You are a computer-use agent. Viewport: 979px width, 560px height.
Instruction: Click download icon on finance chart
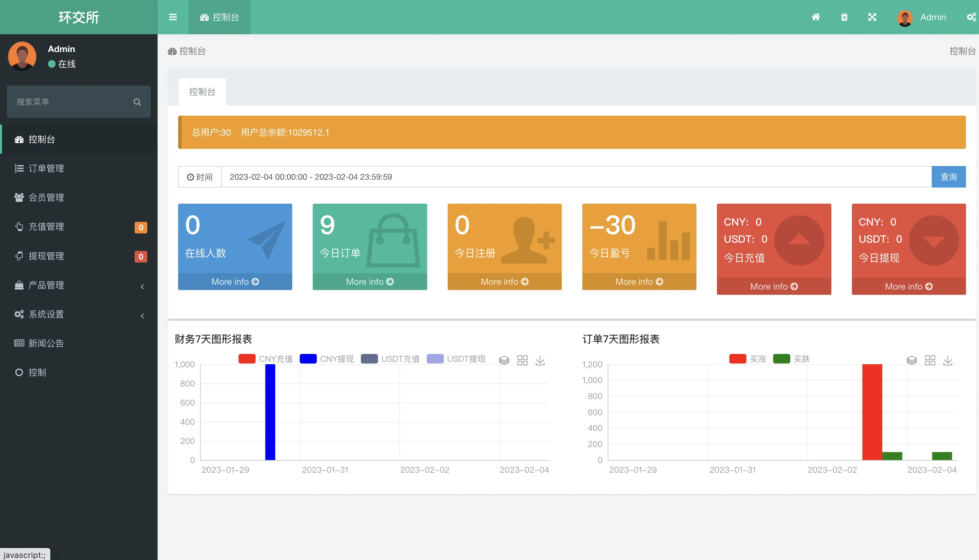(540, 360)
